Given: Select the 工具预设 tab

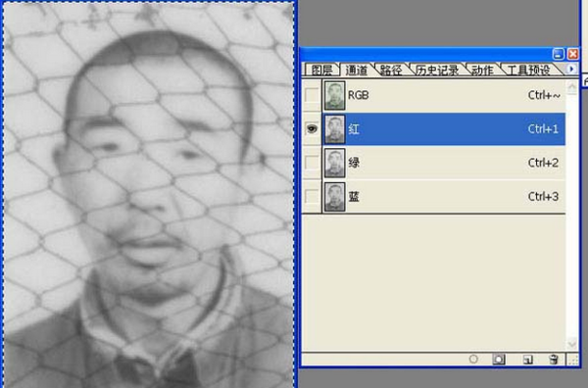Looking at the screenshot, I should pos(529,71).
